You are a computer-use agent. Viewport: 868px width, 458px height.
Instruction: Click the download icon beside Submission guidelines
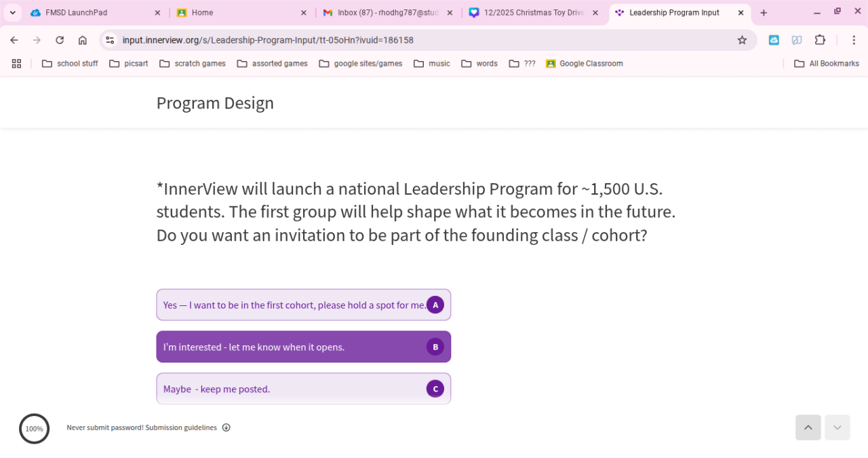tap(226, 427)
